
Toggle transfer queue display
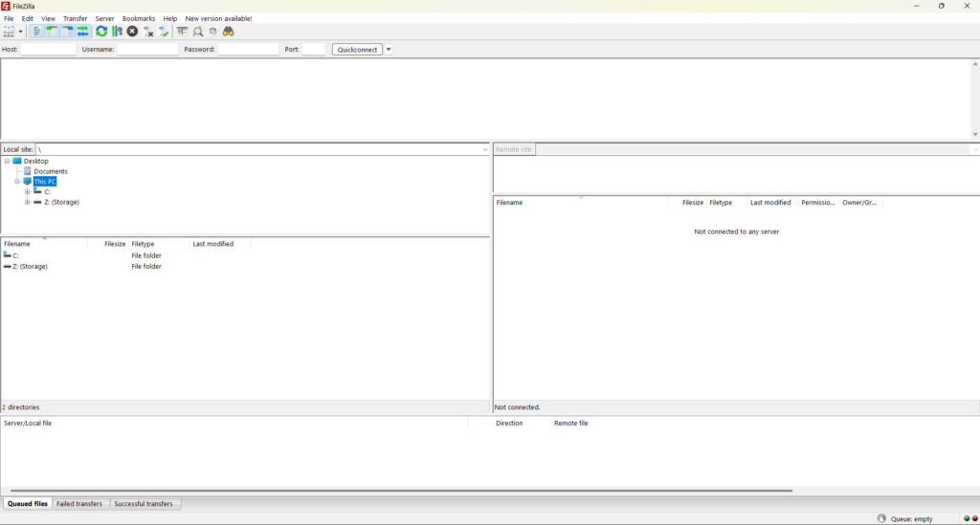[x=82, y=32]
